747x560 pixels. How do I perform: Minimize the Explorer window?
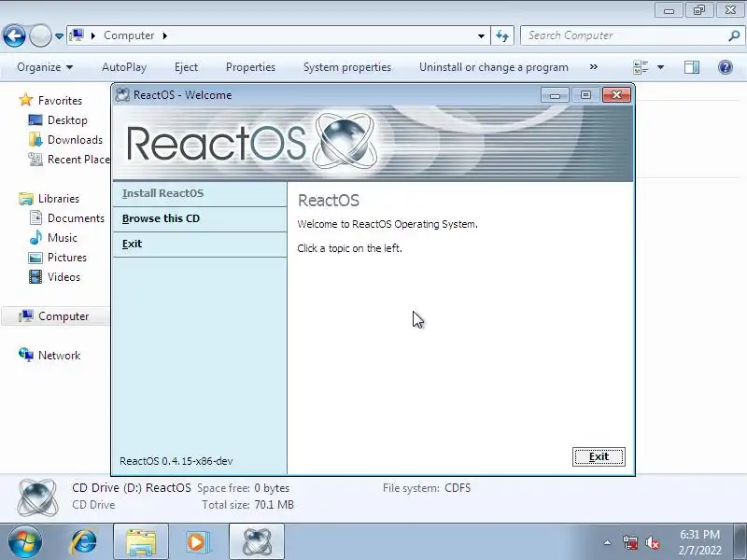669,10
